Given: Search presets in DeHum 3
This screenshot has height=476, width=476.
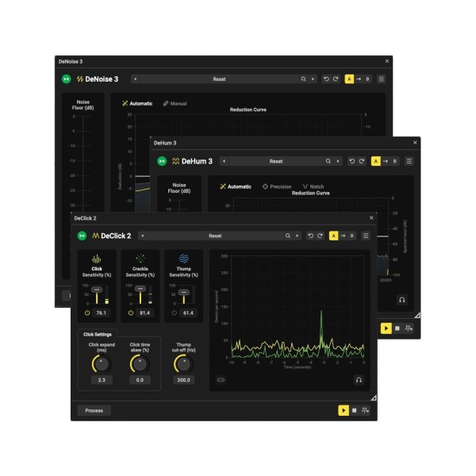Looking at the screenshot, I should [328, 161].
